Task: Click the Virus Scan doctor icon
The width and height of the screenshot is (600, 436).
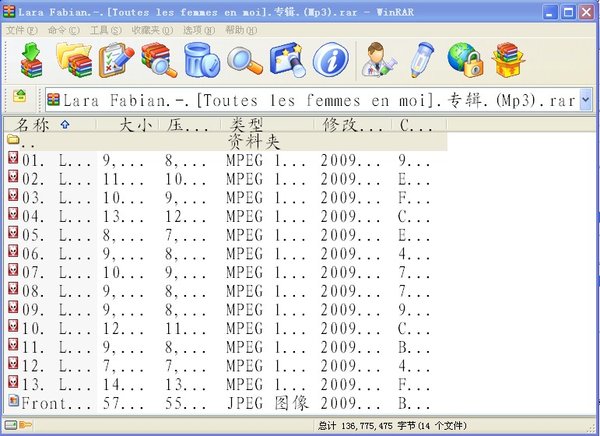Action: [x=379, y=60]
